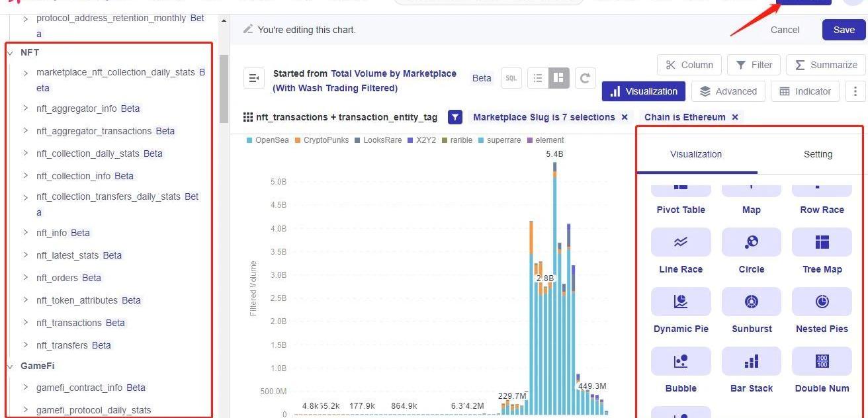This screenshot has height=418, width=868.
Task: Toggle element series in the legend
Action: click(x=545, y=140)
